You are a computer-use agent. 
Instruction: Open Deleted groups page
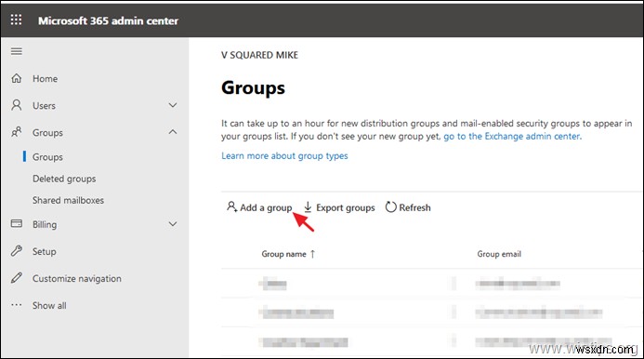pyautogui.click(x=64, y=179)
